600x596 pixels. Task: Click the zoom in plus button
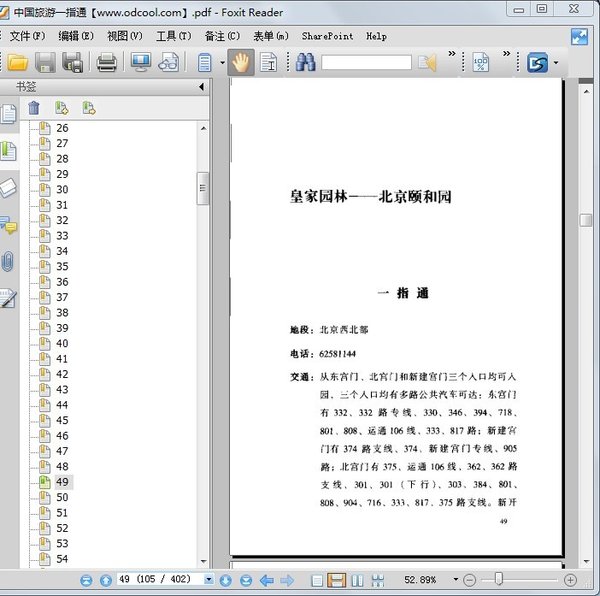570,580
